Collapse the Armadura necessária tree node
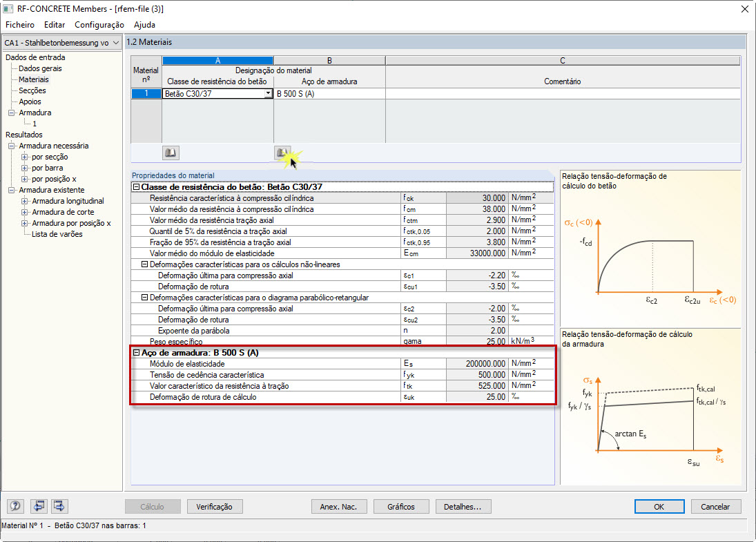 (12, 146)
